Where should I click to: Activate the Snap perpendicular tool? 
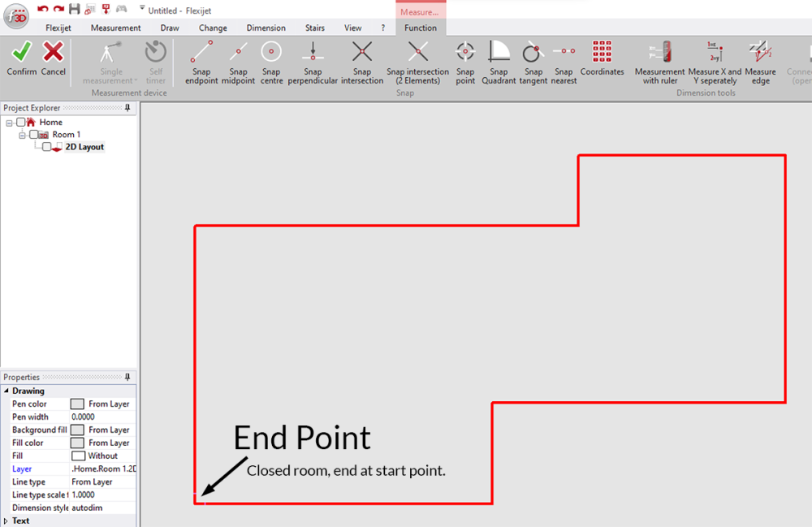point(313,61)
